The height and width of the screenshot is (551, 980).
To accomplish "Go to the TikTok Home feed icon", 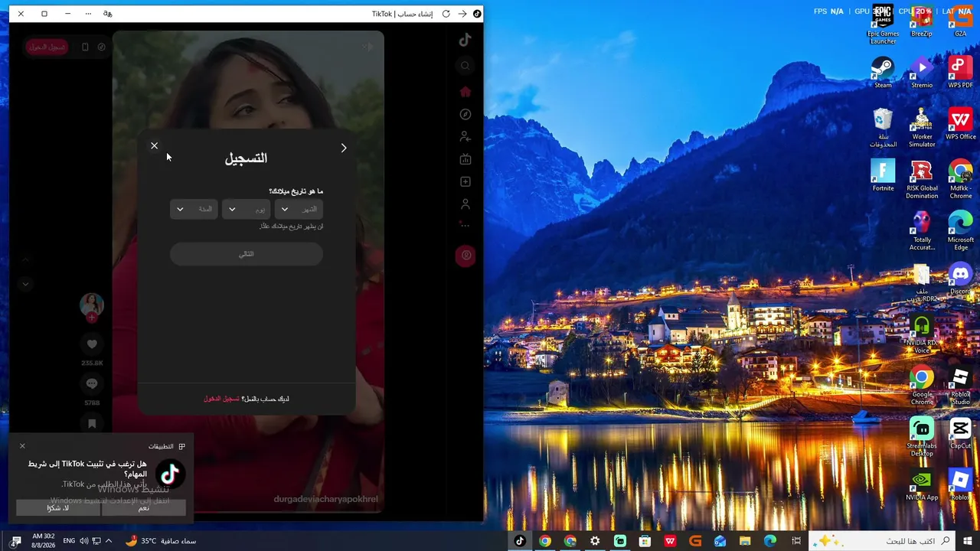I will click(x=465, y=92).
